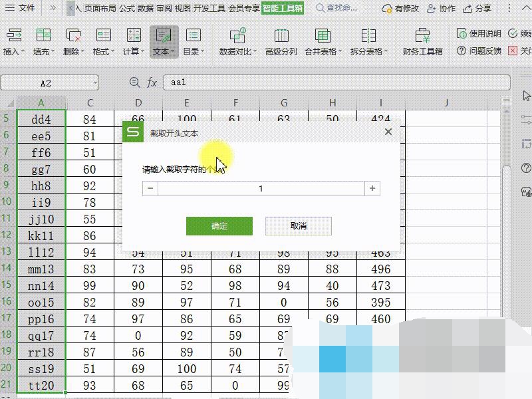Open the 财务工具箱 (Finance Toolbox)
The height and width of the screenshot is (399, 532).
click(x=422, y=41)
